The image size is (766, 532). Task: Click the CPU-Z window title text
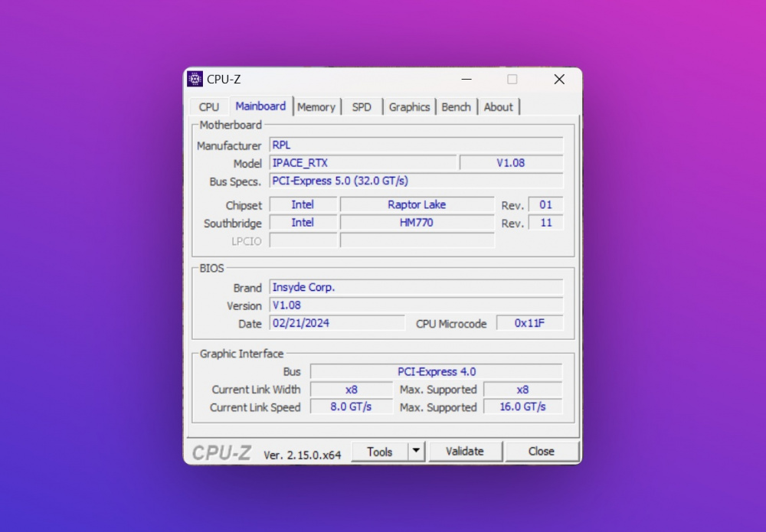click(224, 79)
